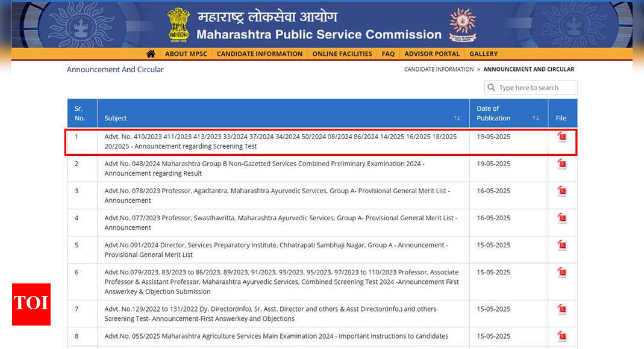Click the CANDIDATE INFORMATION breadcrumb link
644x349 pixels.
coord(439,69)
